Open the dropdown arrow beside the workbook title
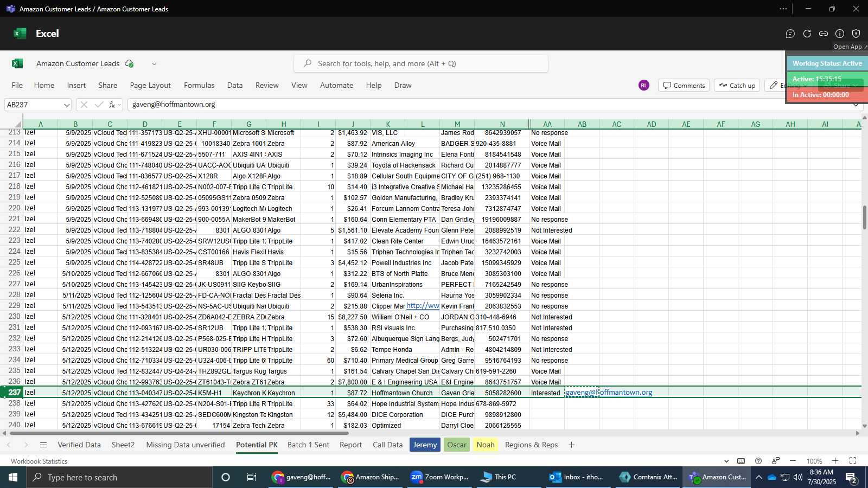This screenshot has width=868, height=488. coord(154,63)
